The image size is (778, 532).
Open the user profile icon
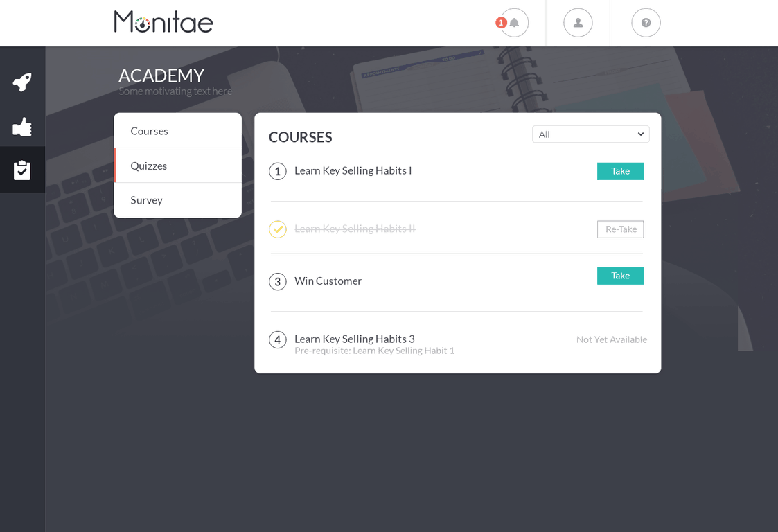pos(578,23)
